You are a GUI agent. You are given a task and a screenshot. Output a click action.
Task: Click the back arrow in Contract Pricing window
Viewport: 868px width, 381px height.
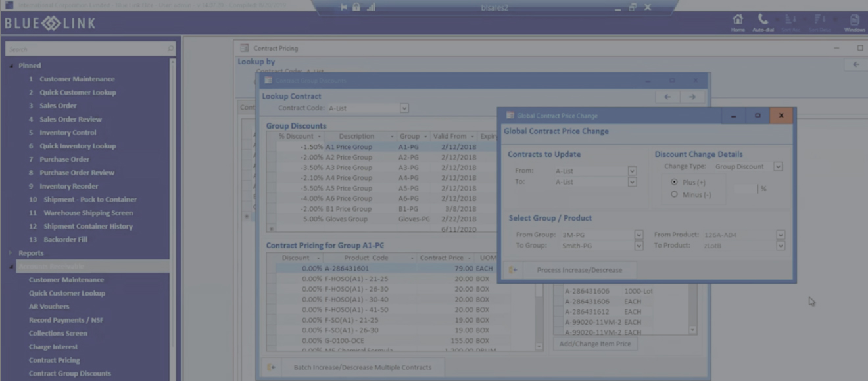(856, 64)
